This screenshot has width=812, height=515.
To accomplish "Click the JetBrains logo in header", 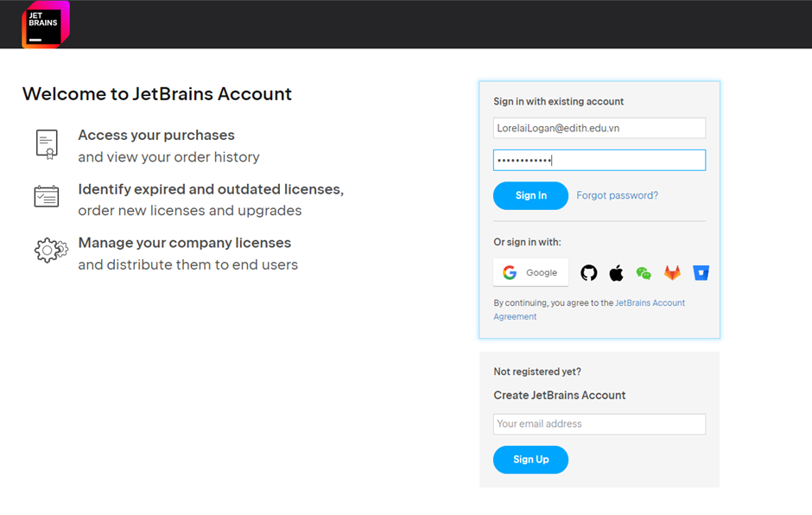I will 45,24.
